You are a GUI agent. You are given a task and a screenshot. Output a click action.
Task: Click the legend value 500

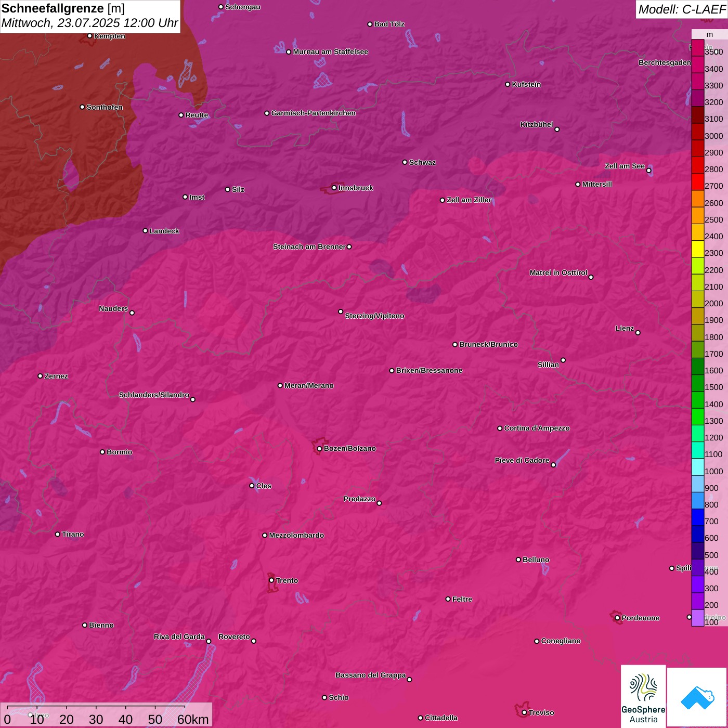click(711, 555)
